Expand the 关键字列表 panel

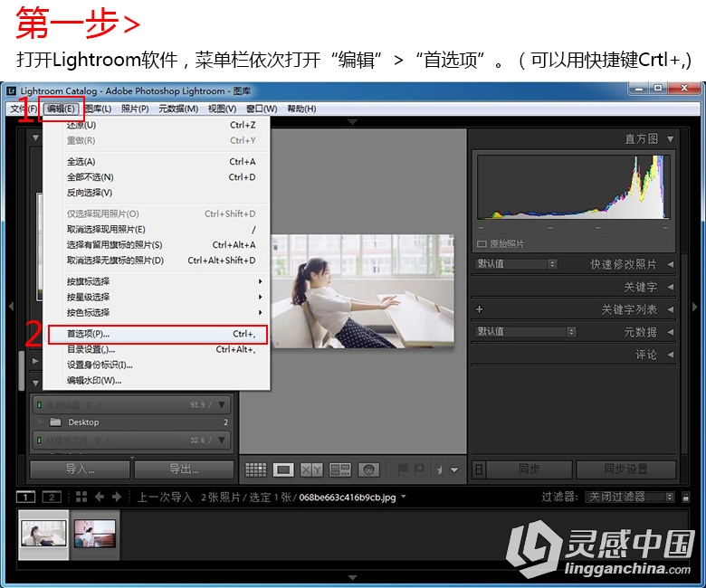(x=671, y=309)
